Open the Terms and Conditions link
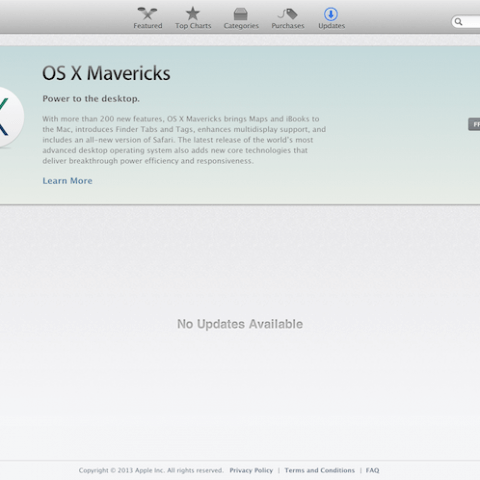The image size is (480, 480). 320,470
